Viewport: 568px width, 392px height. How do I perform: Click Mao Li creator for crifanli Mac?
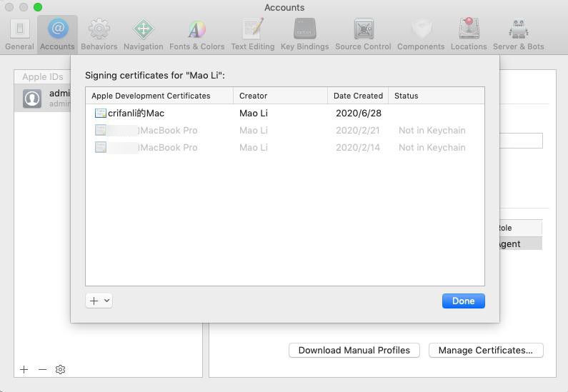pos(254,114)
